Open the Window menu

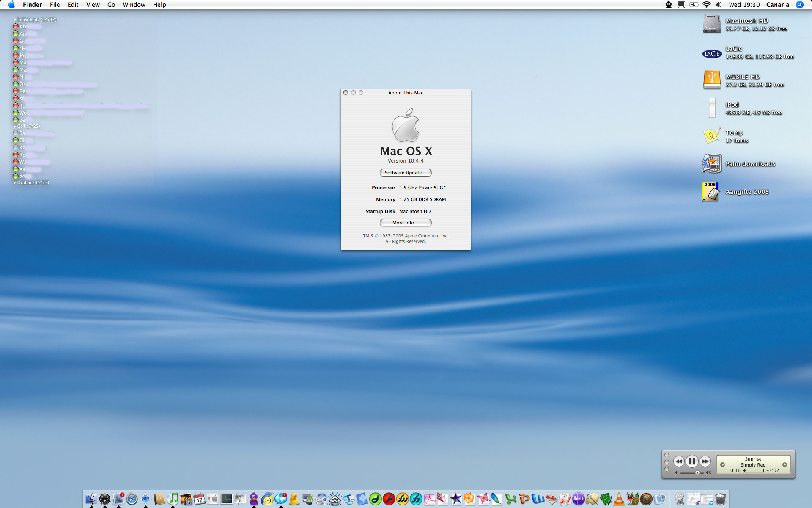[134, 5]
